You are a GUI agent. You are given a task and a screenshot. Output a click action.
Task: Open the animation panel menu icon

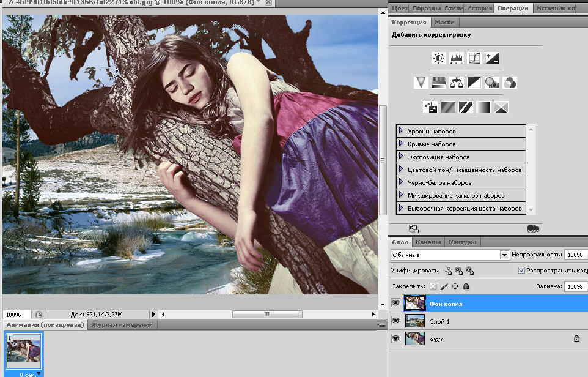tap(381, 324)
